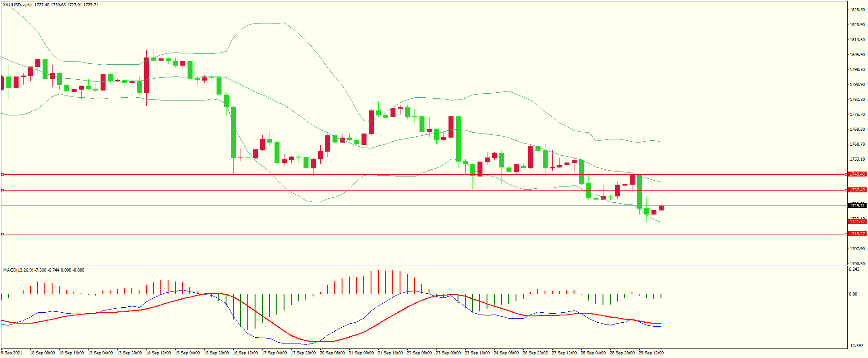This screenshot has width=868, height=358.
Task: Click the 24 Sep 08:00 time label
Action: click(x=506, y=353)
